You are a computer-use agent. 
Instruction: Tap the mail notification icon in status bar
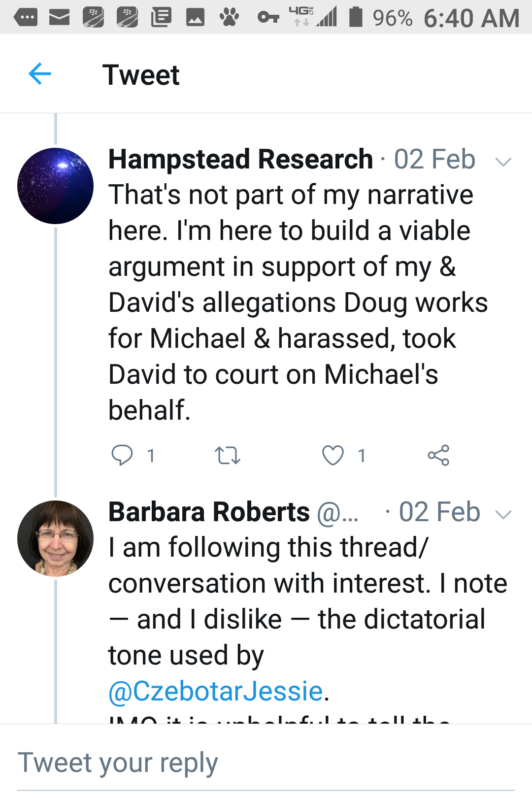click(x=60, y=18)
